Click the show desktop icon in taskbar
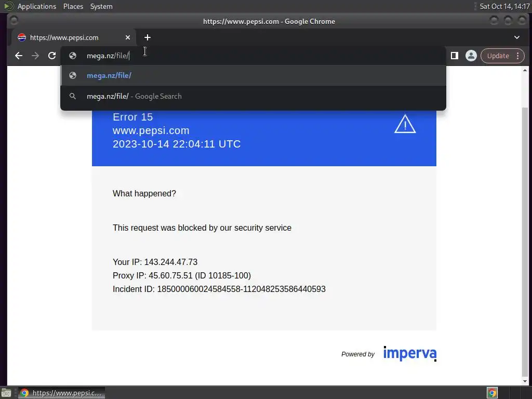Viewport: 532px width, 399px height. click(x=6, y=393)
